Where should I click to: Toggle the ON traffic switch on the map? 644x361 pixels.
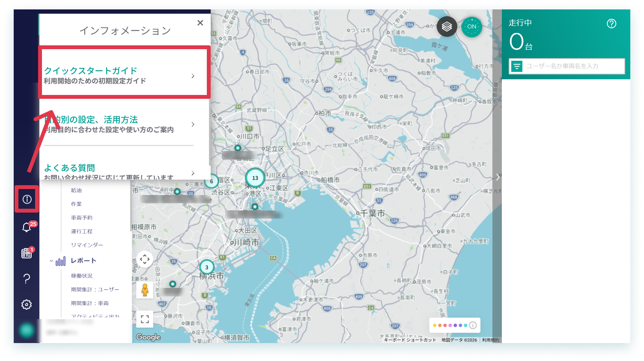pyautogui.click(x=472, y=27)
